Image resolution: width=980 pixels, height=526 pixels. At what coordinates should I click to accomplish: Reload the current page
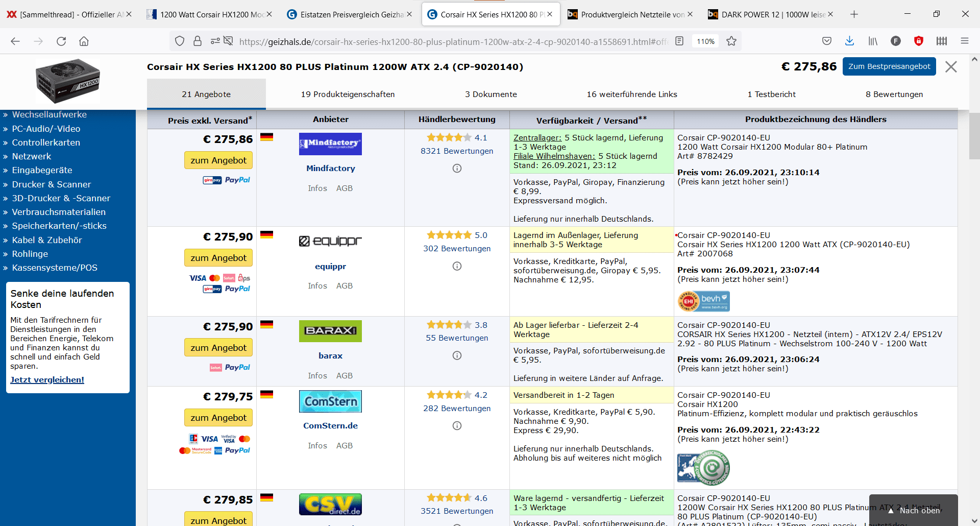pos(61,41)
